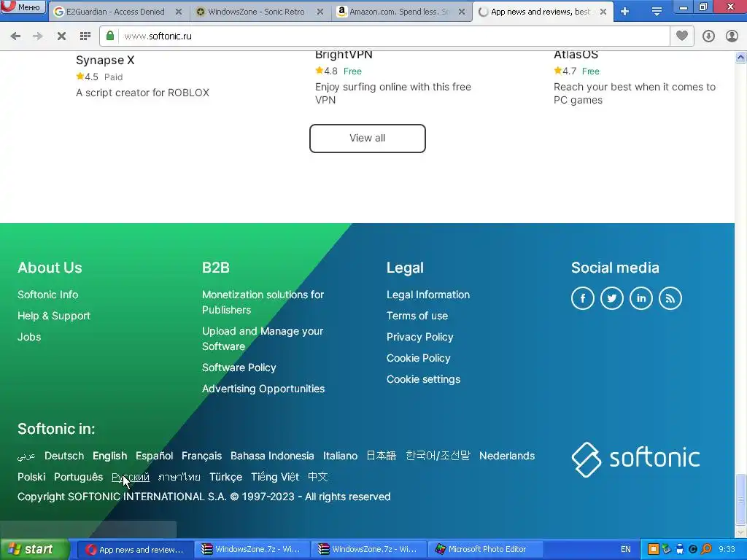
Task: Select Nederlands language
Action: pos(507,456)
